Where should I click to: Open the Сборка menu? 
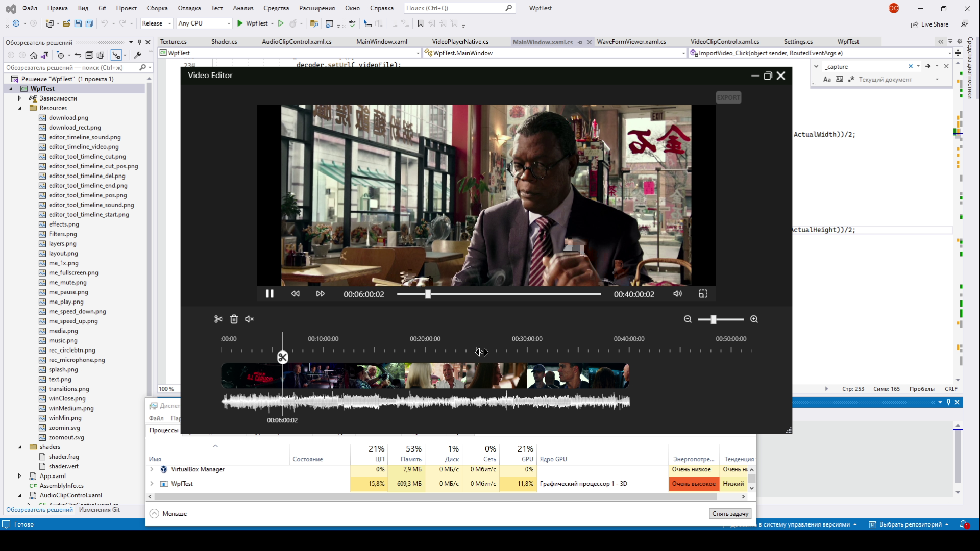point(157,8)
